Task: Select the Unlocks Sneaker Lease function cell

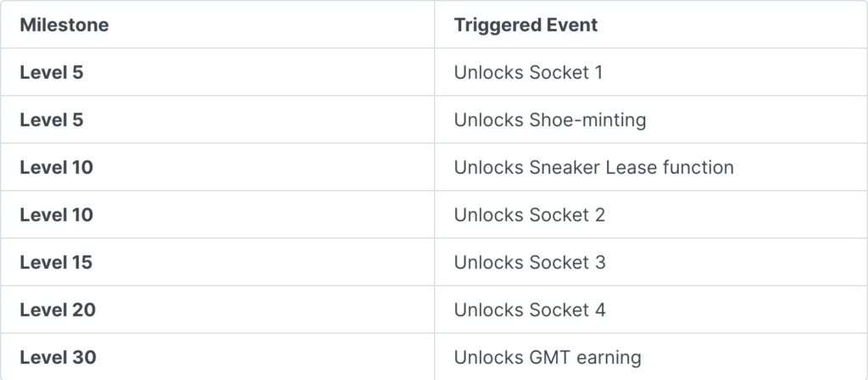Action: click(x=651, y=167)
